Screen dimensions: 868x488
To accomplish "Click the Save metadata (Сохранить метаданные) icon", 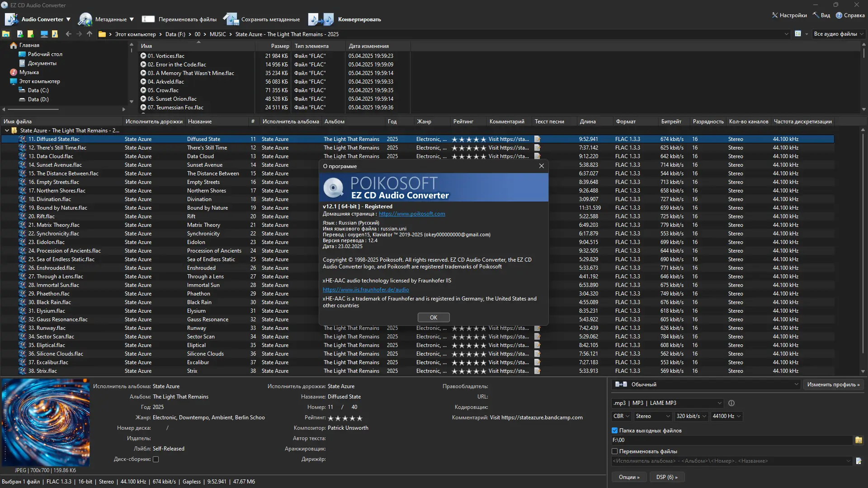I will (x=231, y=19).
